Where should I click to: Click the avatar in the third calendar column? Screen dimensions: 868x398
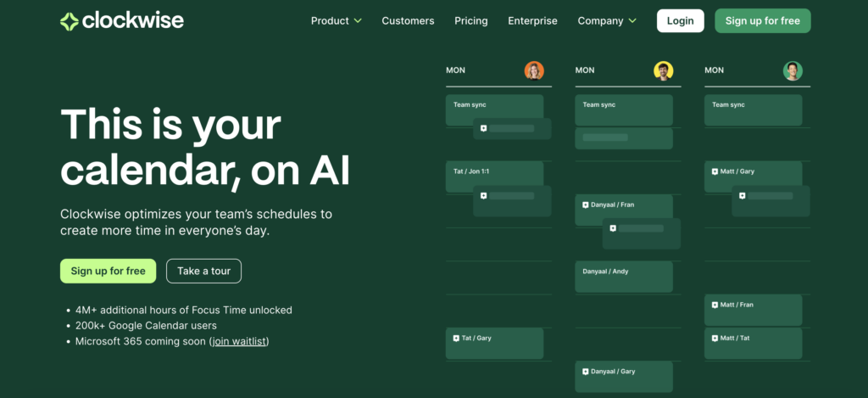(793, 71)
